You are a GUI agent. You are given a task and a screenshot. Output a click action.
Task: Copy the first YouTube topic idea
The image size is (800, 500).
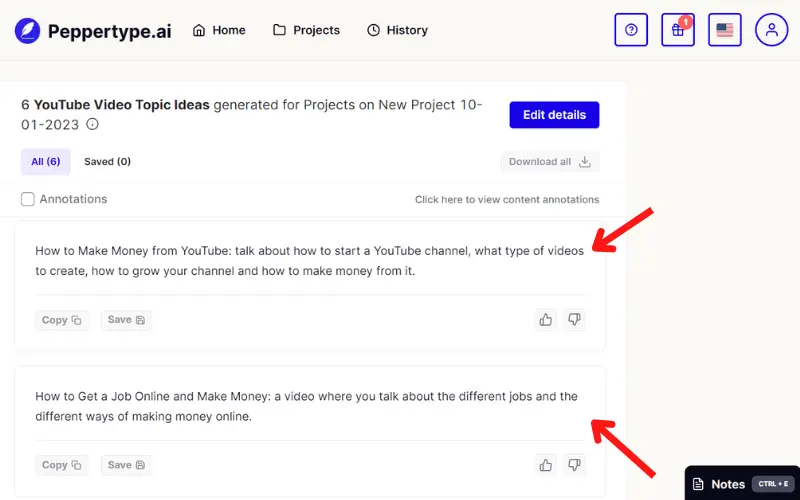pos(61,320)
